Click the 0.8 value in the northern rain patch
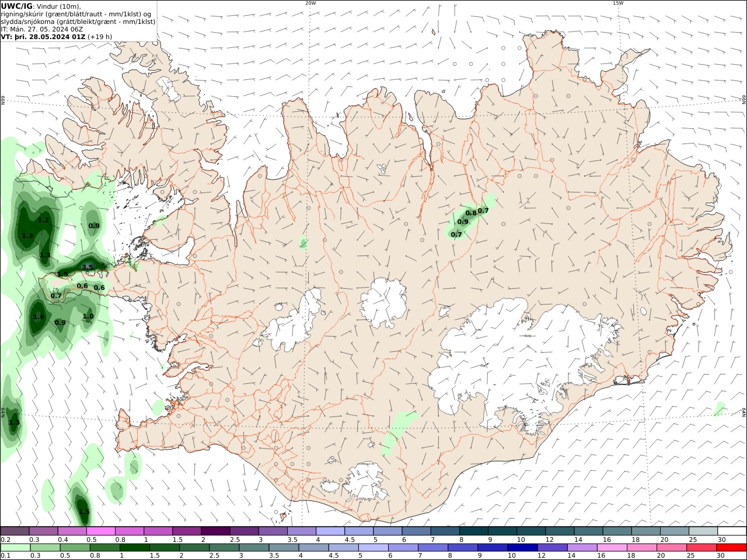Image resolution: width=747 pixels, height=560 pixels. click(x=471, y=213)
